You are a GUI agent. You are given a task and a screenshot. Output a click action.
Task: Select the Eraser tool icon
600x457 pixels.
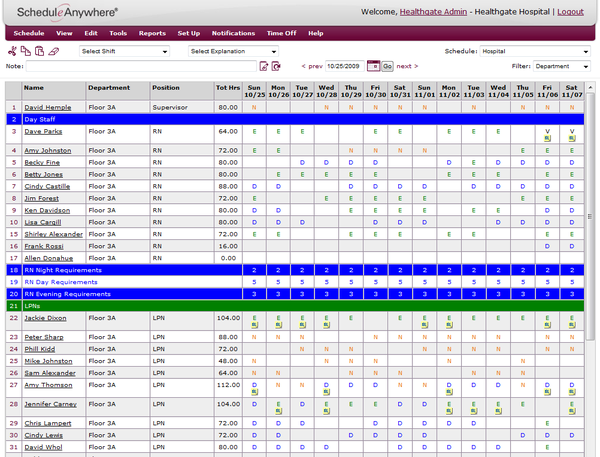52,51
